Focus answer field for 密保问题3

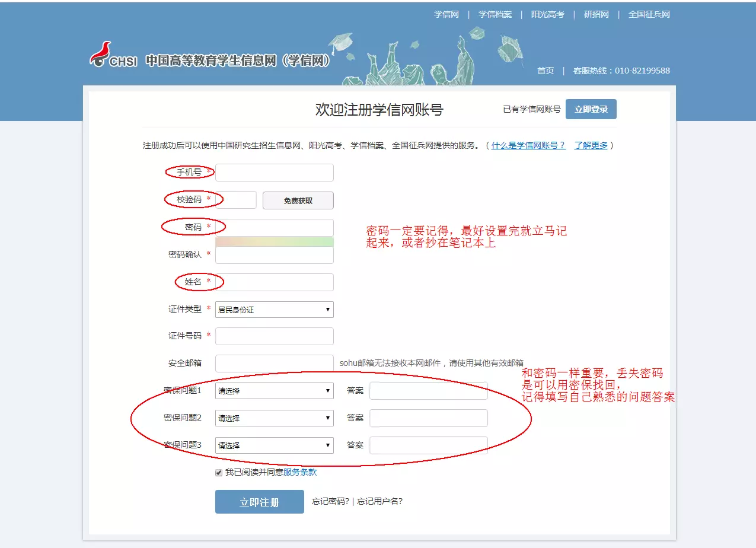pyautogui.click(x=429, y=445)
